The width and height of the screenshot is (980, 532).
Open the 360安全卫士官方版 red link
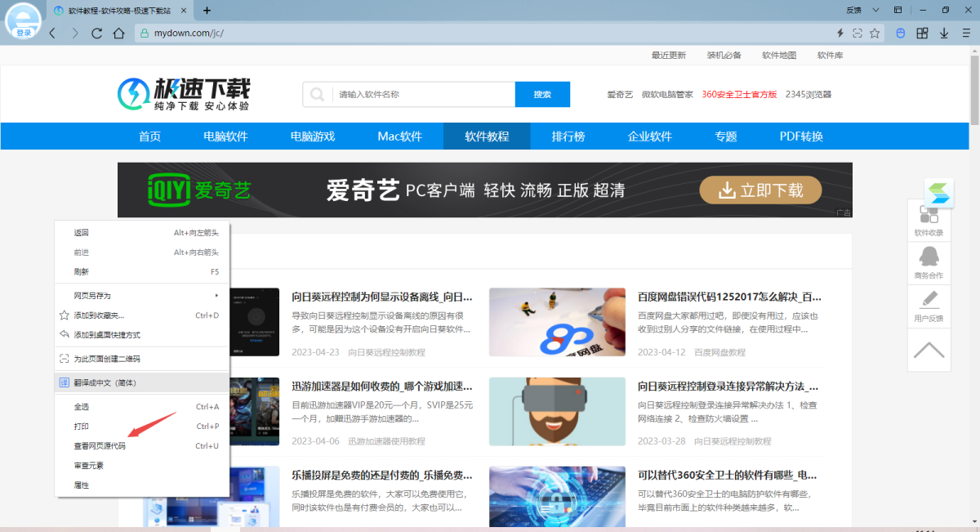coord(739,95)
